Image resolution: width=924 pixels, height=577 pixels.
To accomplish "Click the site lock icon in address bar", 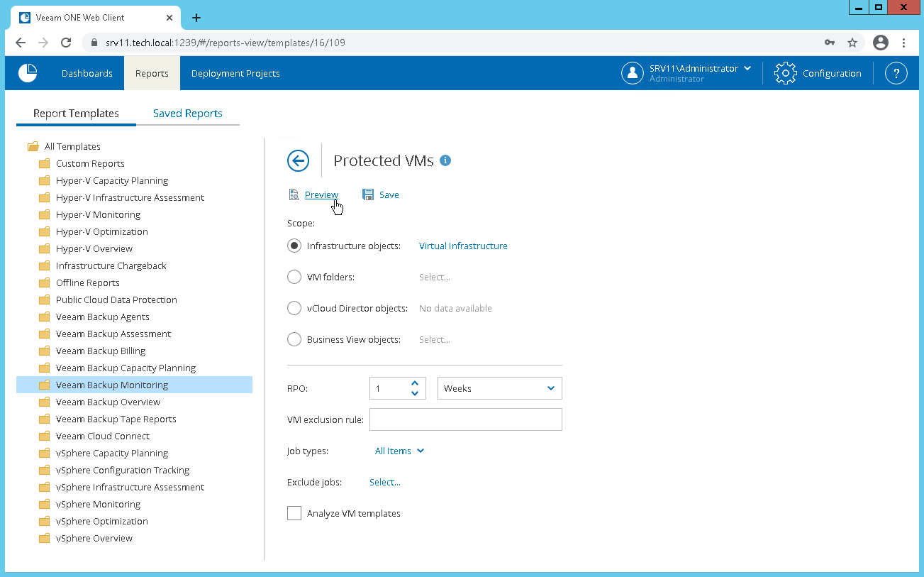I will (x=94, y=43).
